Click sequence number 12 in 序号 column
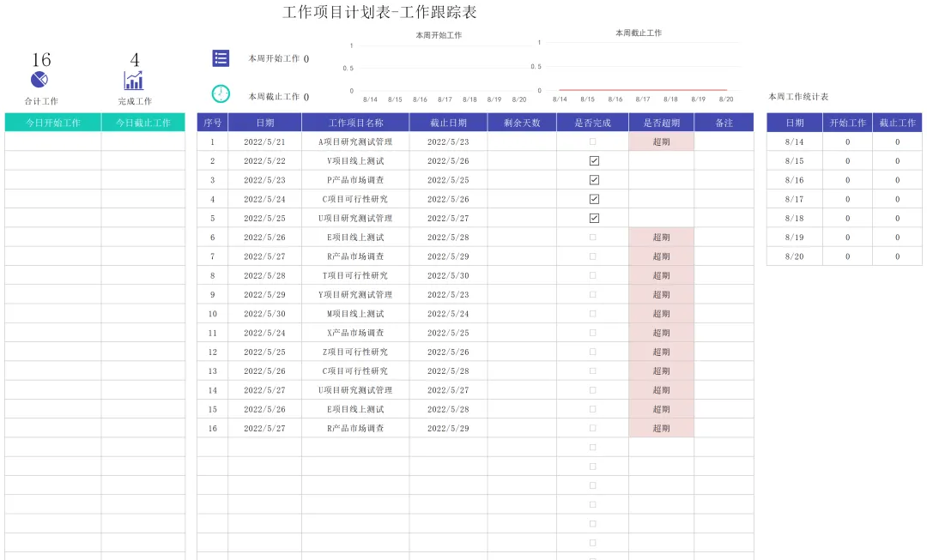The image size is (927, 560). pyautogui.click(x=212, y=352)
